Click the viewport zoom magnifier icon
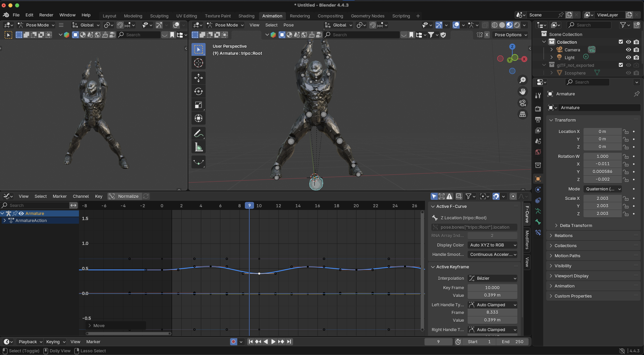The width and height of the screenshot is (644, 355). coord(523,80)
